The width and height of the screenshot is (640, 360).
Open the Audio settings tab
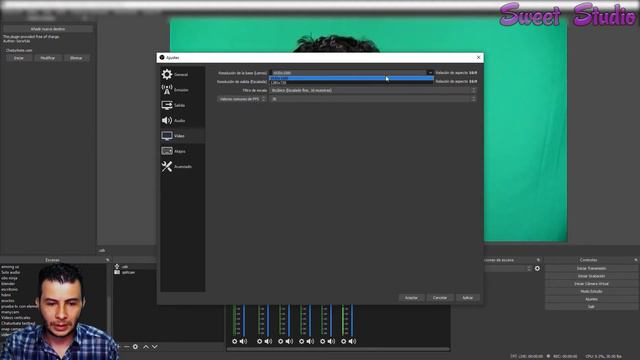click(182, 120)
